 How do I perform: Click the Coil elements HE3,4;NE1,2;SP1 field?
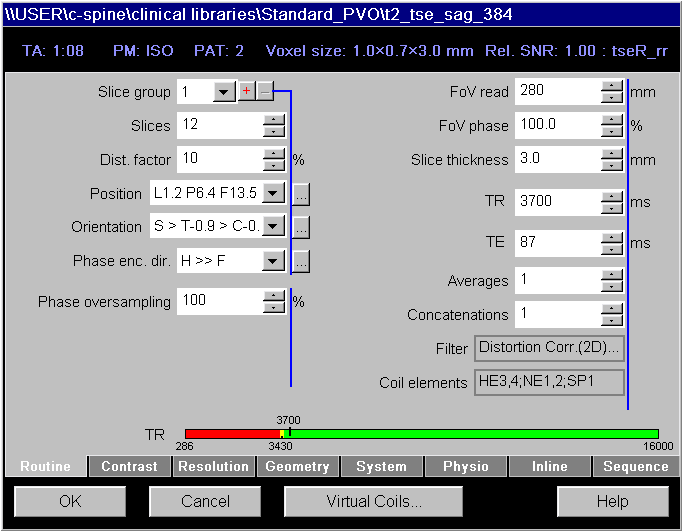[x=549, y=382]
